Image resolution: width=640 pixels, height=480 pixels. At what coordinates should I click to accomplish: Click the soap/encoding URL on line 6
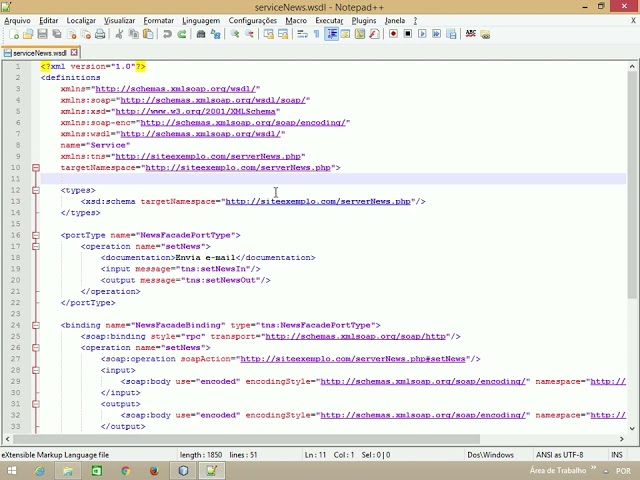(x=243, y=122)
